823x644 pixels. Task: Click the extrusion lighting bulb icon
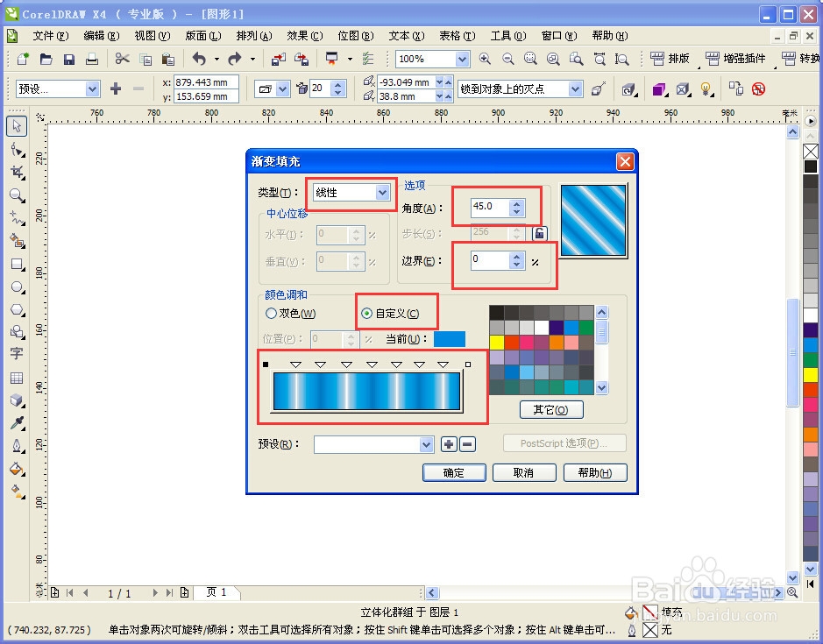click(x=707, y=89)
